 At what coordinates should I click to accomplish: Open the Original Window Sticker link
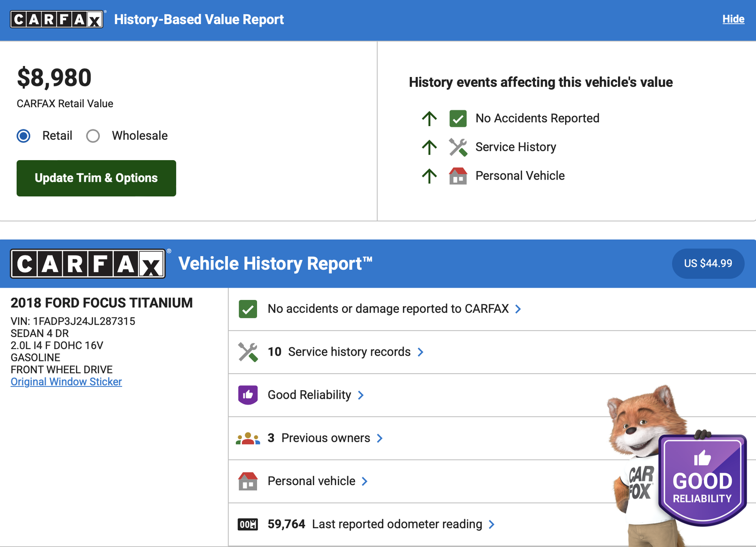coord(66,382)
